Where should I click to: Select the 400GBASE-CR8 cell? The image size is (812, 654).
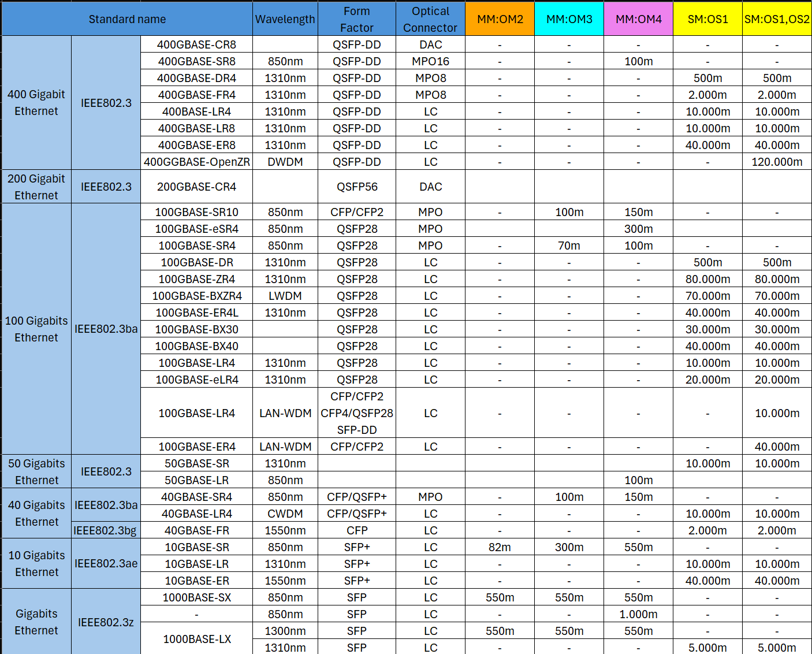click(196, 44)
